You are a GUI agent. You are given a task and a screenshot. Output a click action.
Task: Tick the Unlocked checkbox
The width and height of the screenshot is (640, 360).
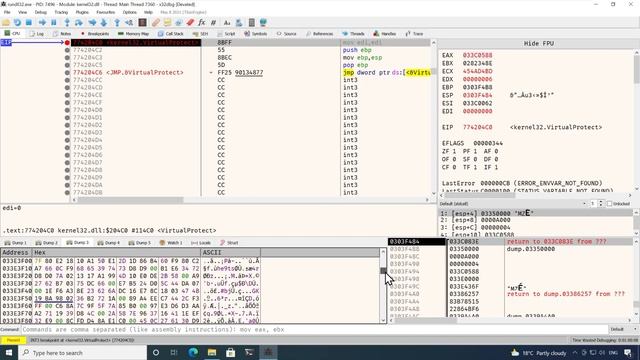[609, 204]
